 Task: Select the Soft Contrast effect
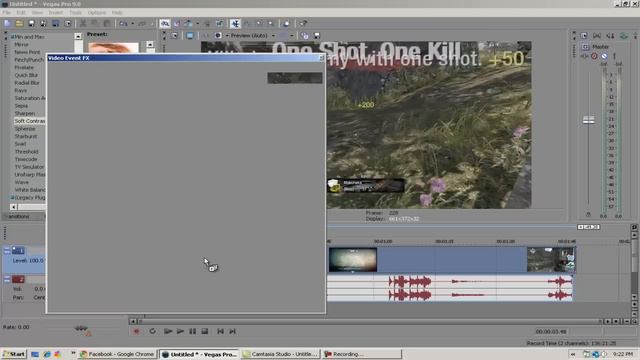click(x=29, y=121)
